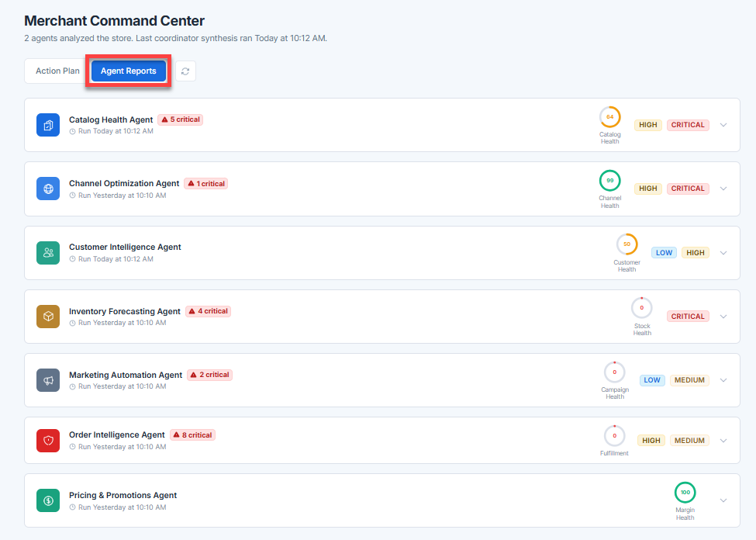Click the Pricing & Promotions Agent title
This screenshot has width=756, height=540.
click(x=123, y=495)
